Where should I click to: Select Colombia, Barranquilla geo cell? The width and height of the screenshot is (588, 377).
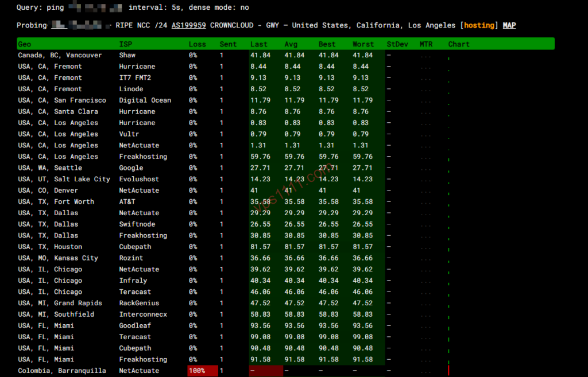[62, 370]
